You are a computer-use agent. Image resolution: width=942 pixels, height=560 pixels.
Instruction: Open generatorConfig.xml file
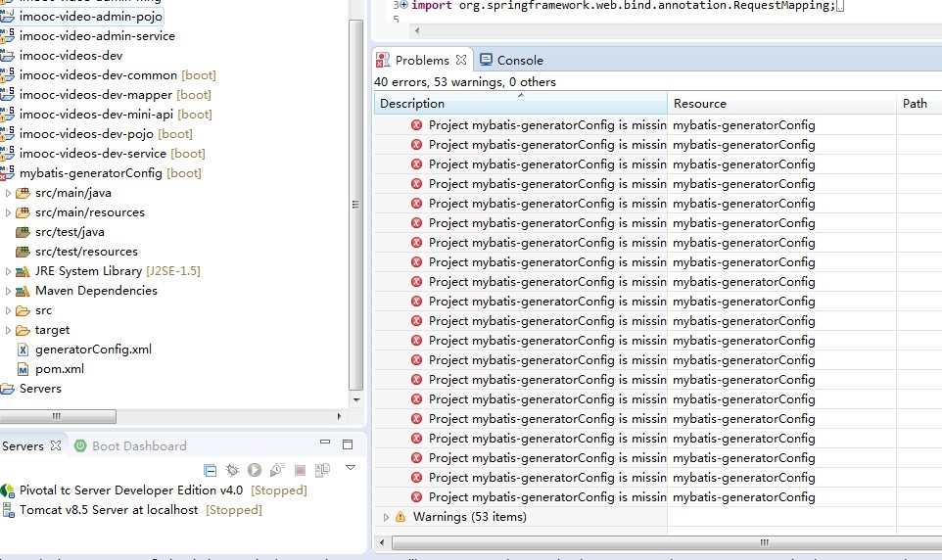pos(93,350)
